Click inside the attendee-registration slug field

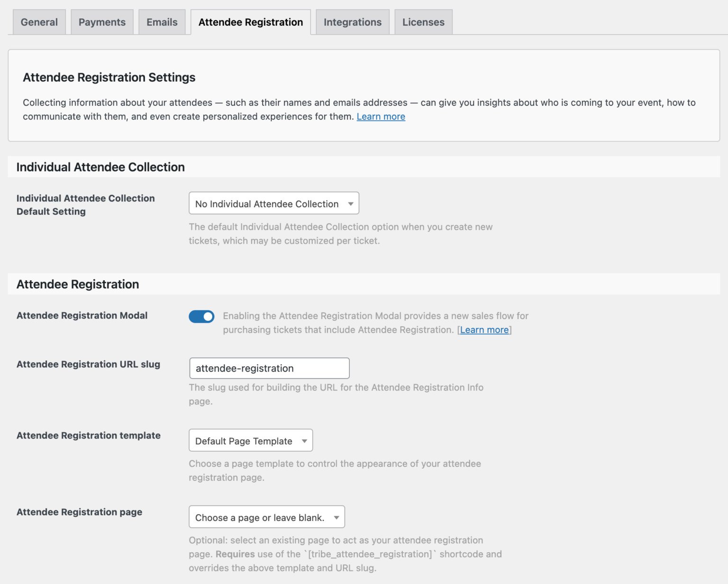tap(269, 368)
